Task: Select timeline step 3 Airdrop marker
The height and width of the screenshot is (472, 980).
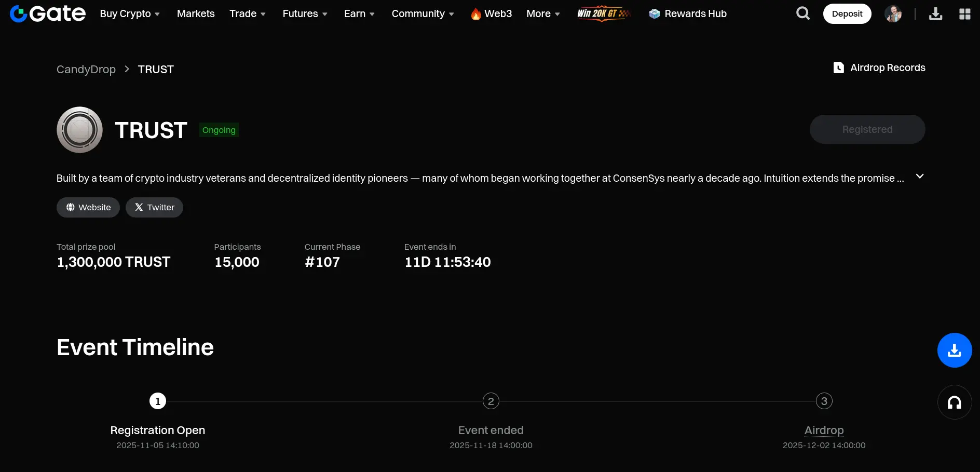Action: [x=824, y=401]
